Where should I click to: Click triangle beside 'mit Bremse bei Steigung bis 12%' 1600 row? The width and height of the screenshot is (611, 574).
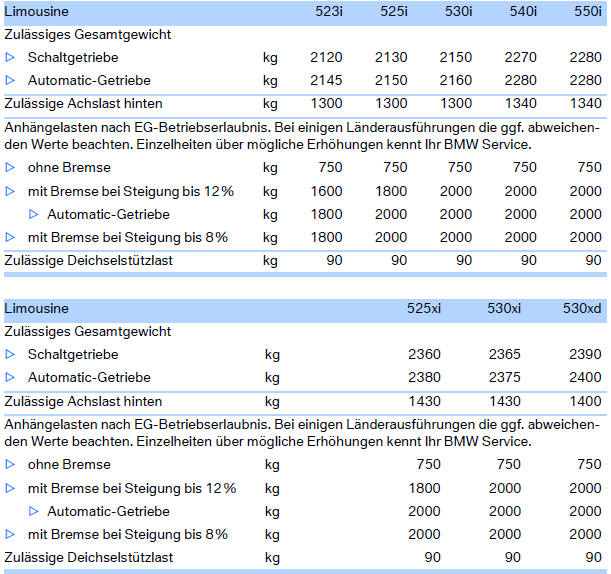pyautogui.click(x=10, y=192)
